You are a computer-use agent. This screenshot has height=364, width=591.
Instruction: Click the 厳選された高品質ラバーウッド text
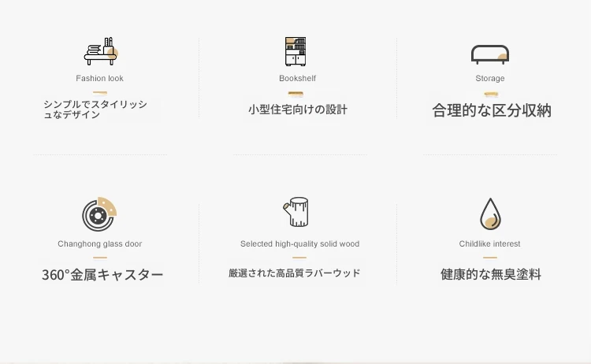coord(295,273)
